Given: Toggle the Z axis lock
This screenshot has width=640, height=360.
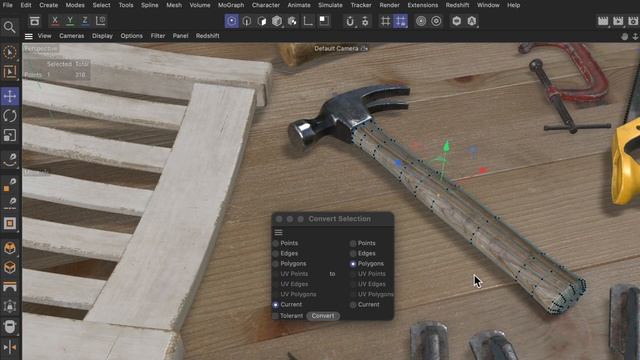Looking at the screenshot, I should [85, 21].
